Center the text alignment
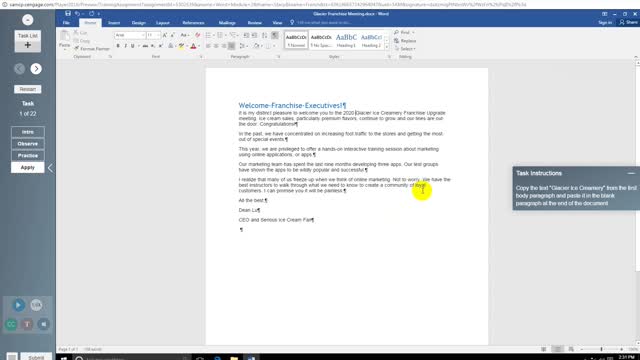Viewport: 640px width, 360px height. [216, 46]
